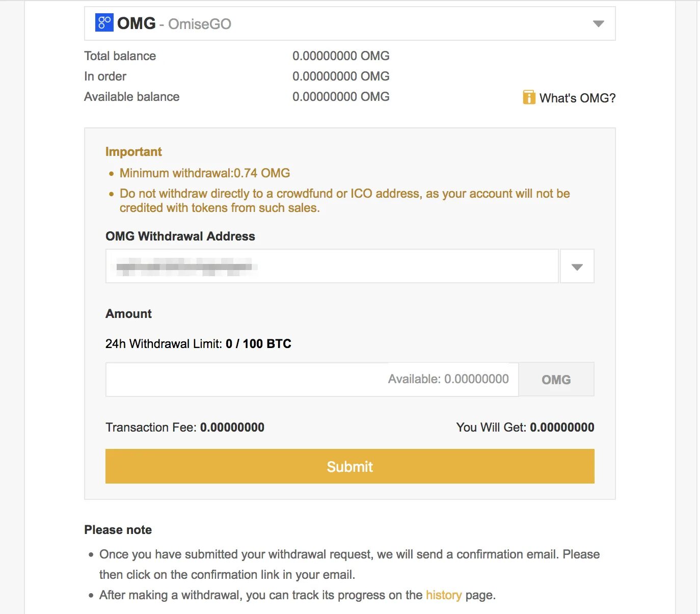Click the In order balance value

341,76
